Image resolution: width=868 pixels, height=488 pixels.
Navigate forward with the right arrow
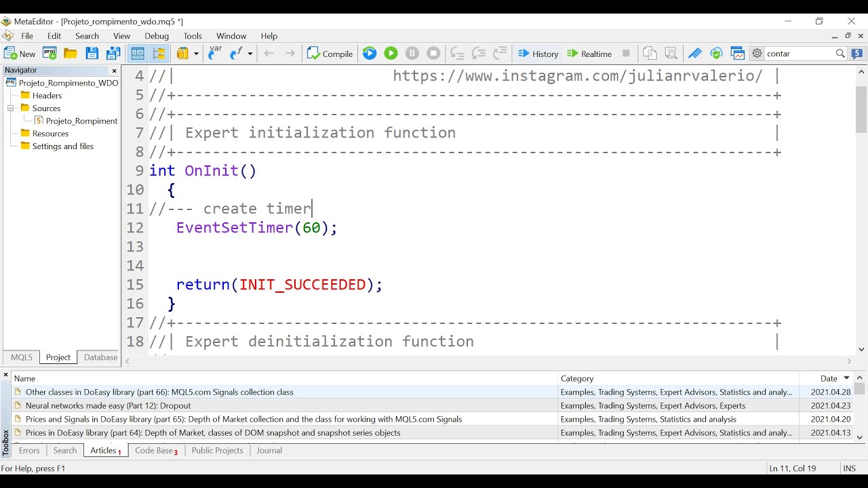290,54
